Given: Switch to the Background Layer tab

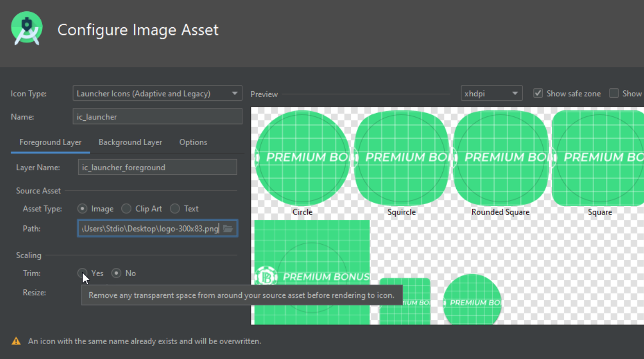Looking at the screenshot, I should coord(130,142).
